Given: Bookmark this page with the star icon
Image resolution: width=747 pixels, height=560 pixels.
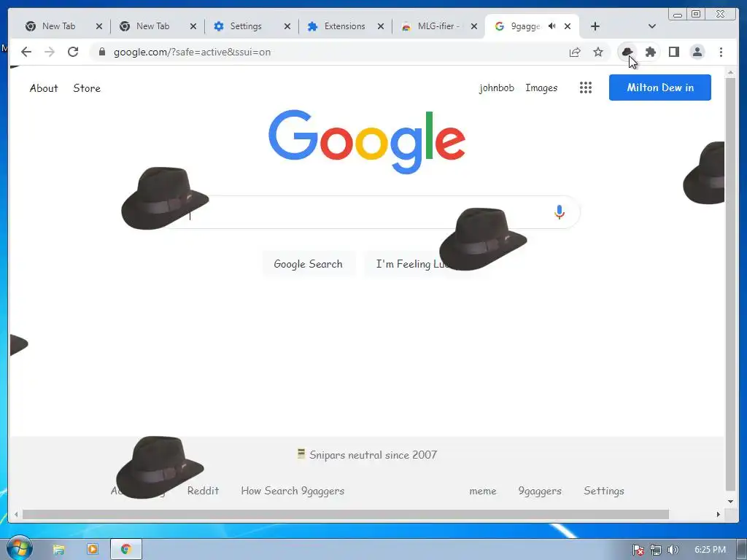Looking at the screenshot, I should [x=598, y=52].
